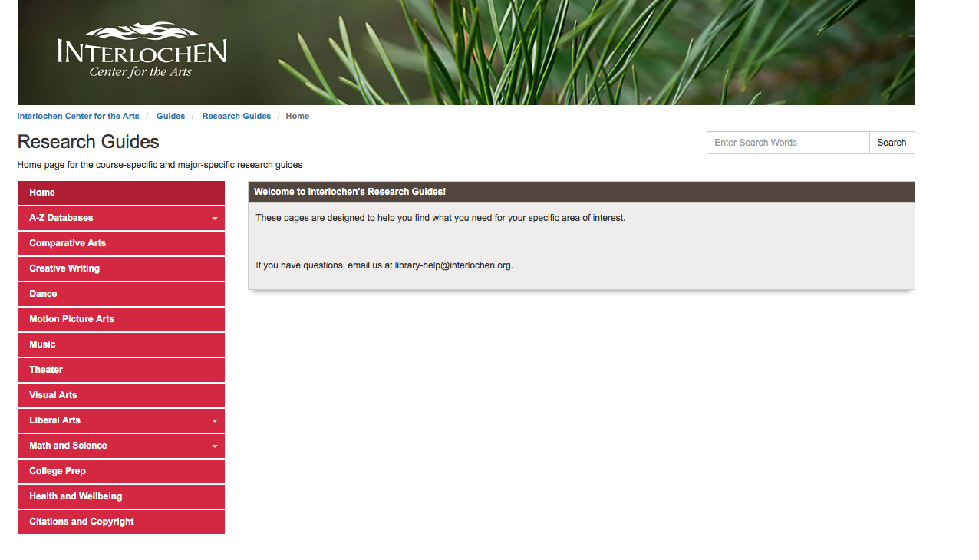Click the 'These pages are designed' sentence
This screenshot has height=560, width=979.
point(440,218)
